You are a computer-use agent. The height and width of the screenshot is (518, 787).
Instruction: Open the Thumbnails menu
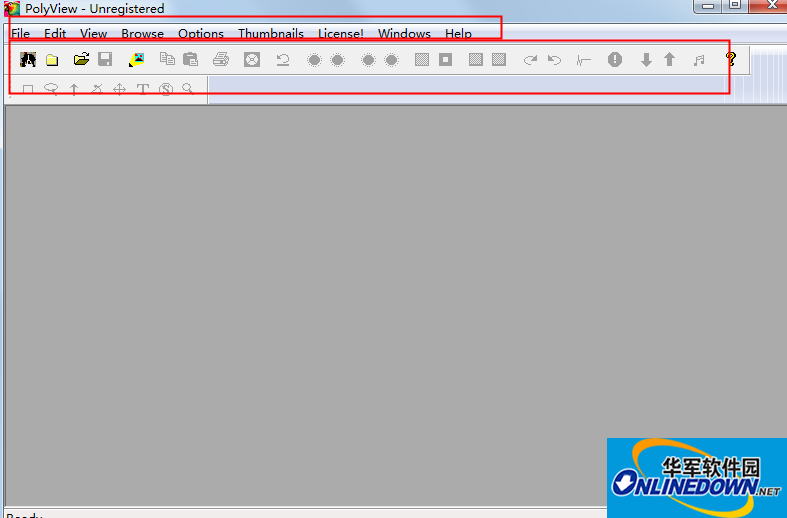(x=270, y=34)
